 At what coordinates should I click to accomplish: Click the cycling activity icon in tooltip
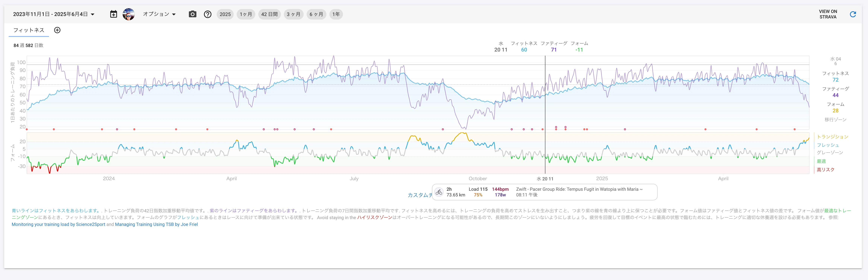(x=439, y=192)
